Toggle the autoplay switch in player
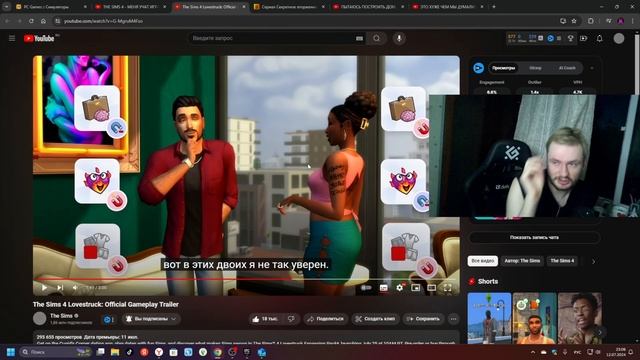640x360 pixels. click(x=366, y=288)
